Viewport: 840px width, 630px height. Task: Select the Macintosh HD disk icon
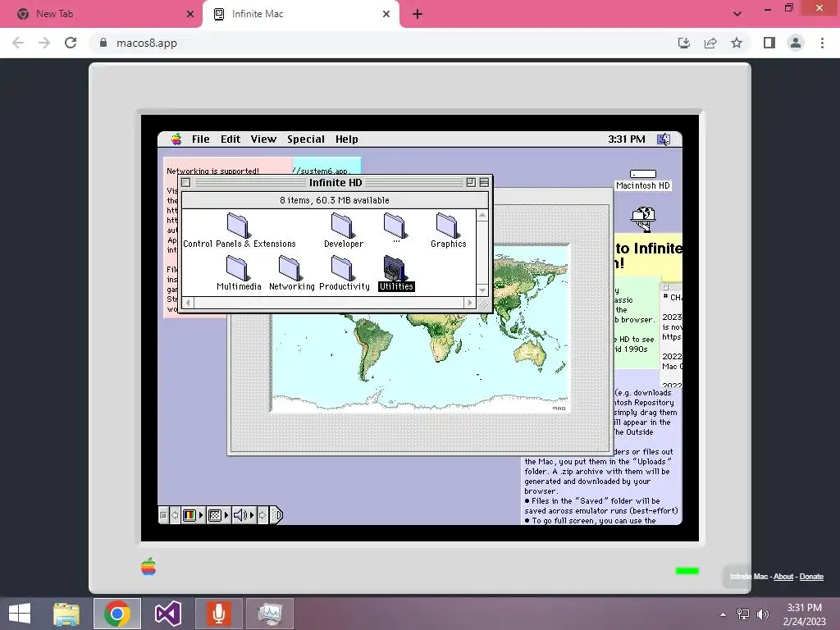tap(643, 174)
